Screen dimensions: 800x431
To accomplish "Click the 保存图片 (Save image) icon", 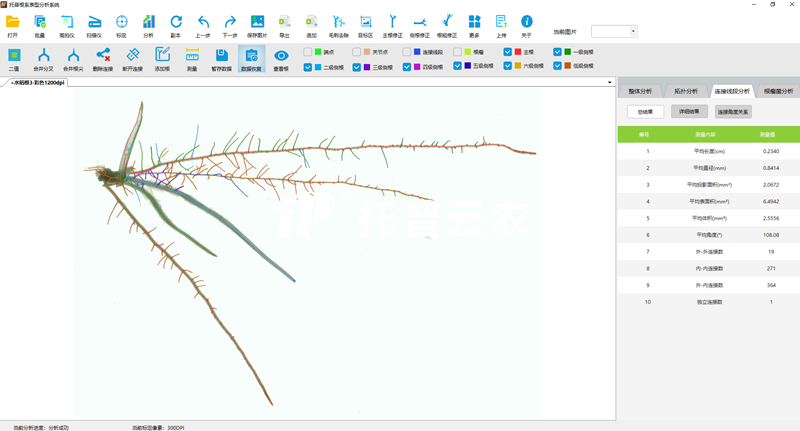I will [257, 22].
